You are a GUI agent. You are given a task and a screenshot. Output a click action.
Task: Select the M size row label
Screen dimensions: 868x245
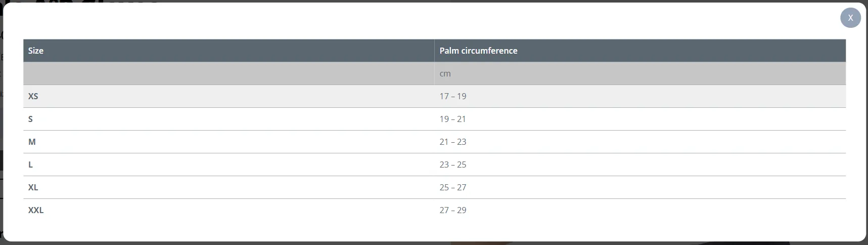tap(32, 142)
